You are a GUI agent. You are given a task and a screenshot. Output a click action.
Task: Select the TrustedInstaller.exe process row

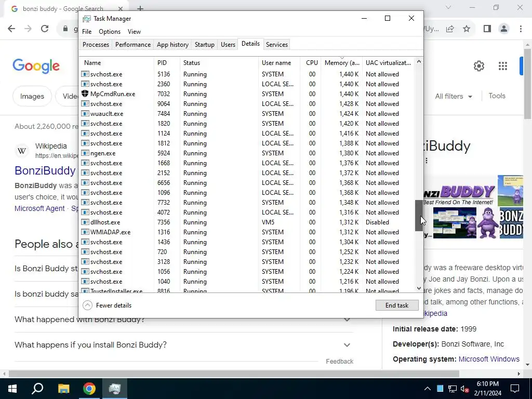(247, 290)
